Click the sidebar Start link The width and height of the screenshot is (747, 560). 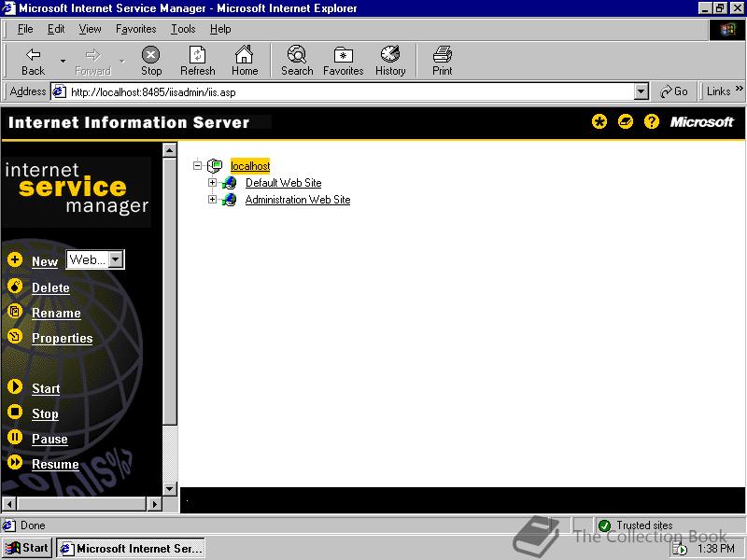46,388
